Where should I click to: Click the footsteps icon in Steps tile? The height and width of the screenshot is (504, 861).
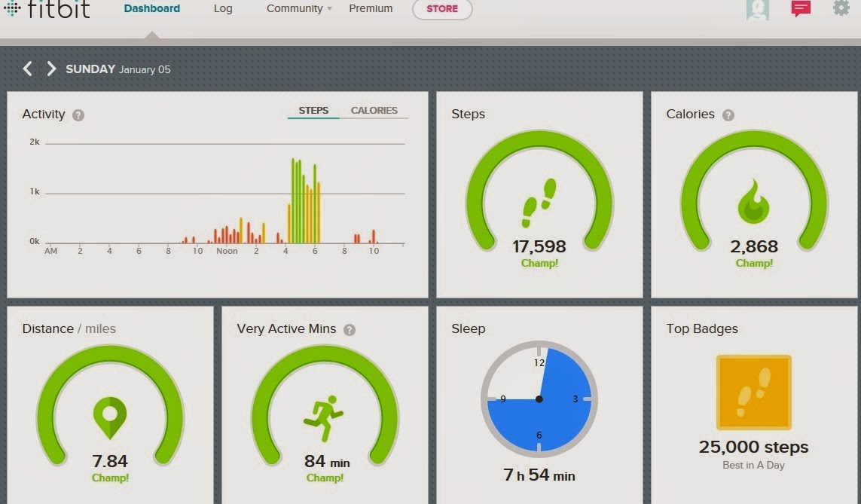(x=539, y=203)
